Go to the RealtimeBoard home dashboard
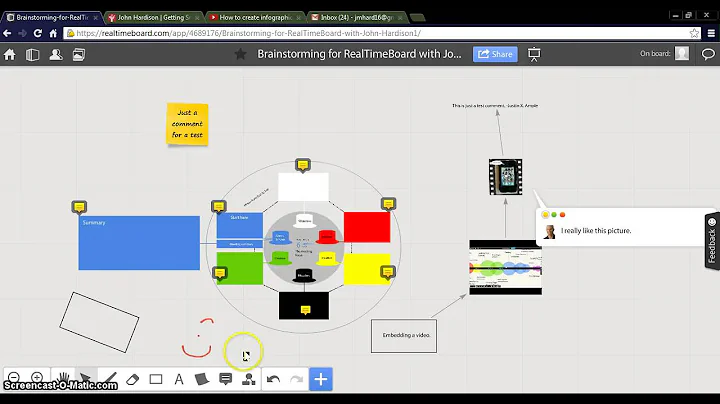Screen dimensions: 720x404 pyautogui.click(x=10, y=55)
